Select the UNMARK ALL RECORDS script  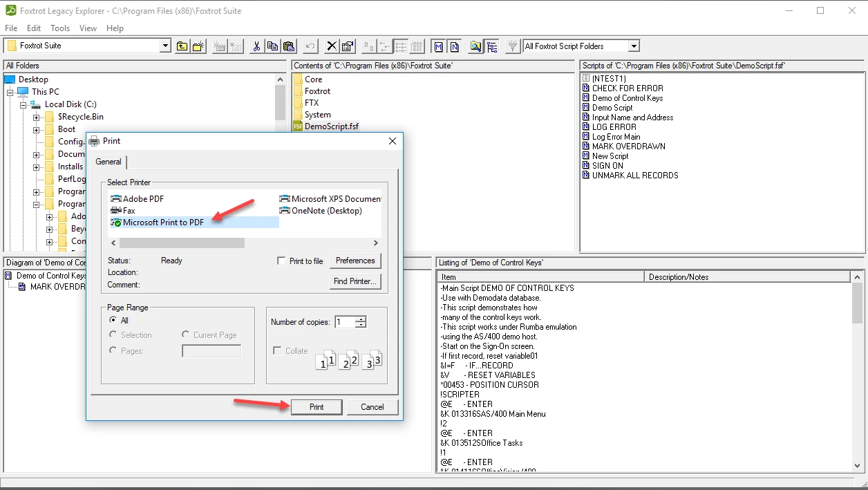[635, 176]
